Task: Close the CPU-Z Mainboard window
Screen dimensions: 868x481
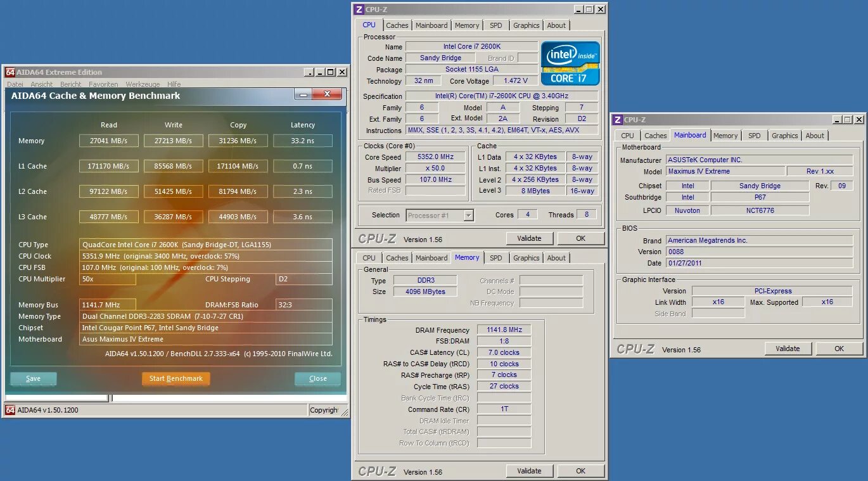Action: pyautogui.click(x=859, y=119)
